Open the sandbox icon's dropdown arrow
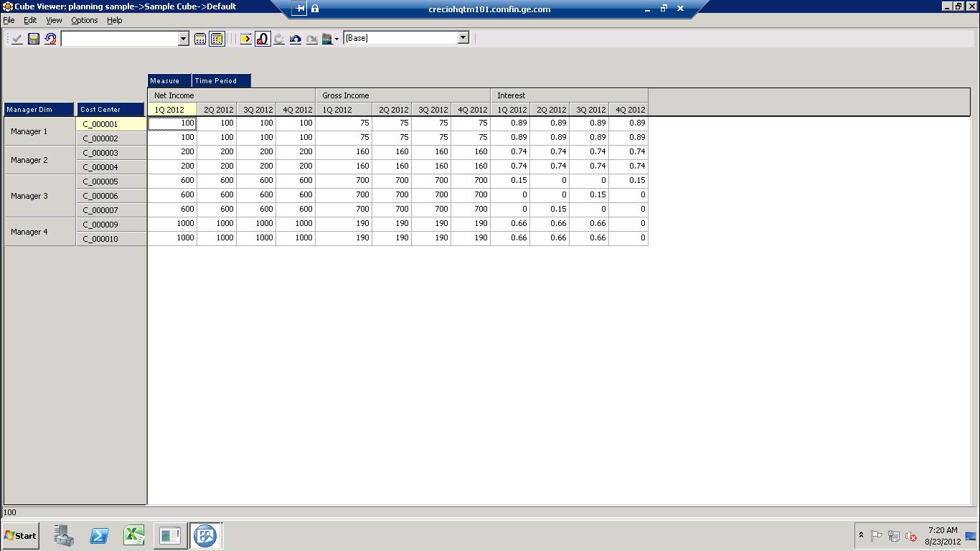The width and height of the screenshot is (980, 551). (x=336, y=39)
